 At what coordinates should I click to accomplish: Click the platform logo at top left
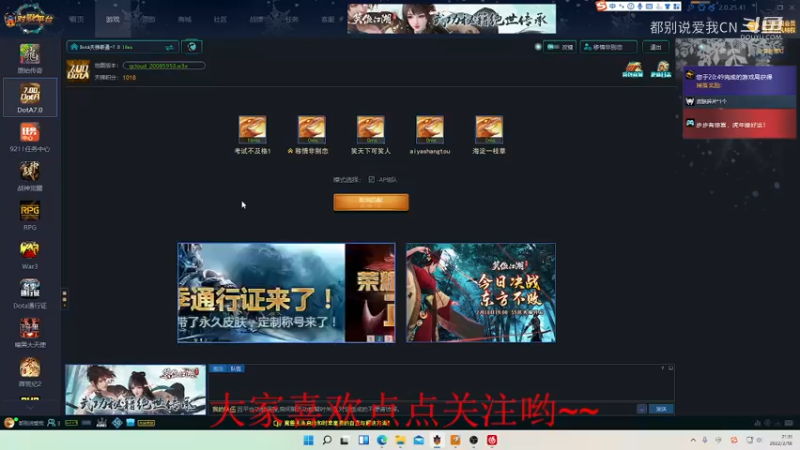29,18
